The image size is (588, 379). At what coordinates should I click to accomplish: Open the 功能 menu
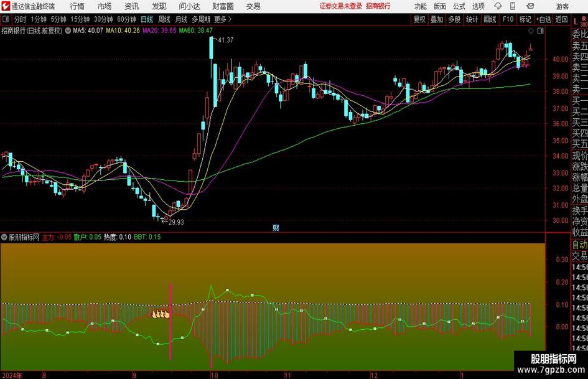click(421, 6)
